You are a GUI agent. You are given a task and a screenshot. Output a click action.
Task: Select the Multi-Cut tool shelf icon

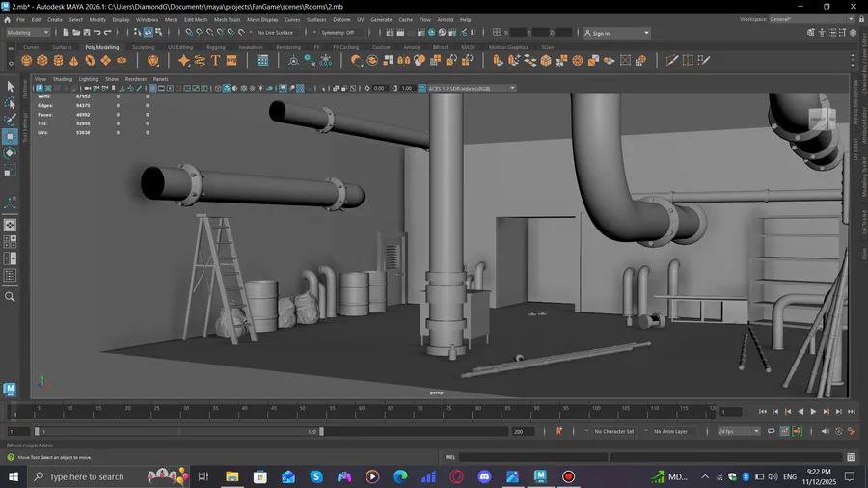pos(672,60)
